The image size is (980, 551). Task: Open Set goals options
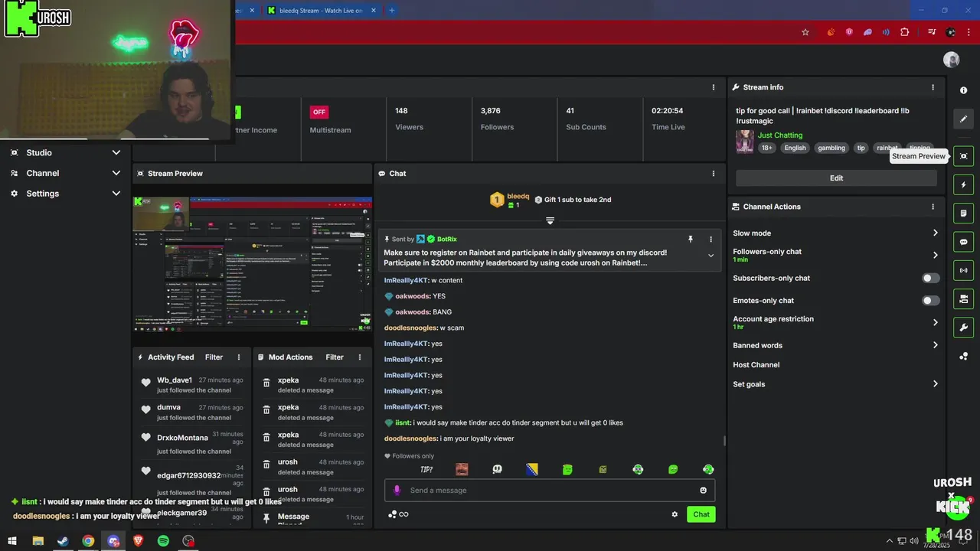pos(836,384)
